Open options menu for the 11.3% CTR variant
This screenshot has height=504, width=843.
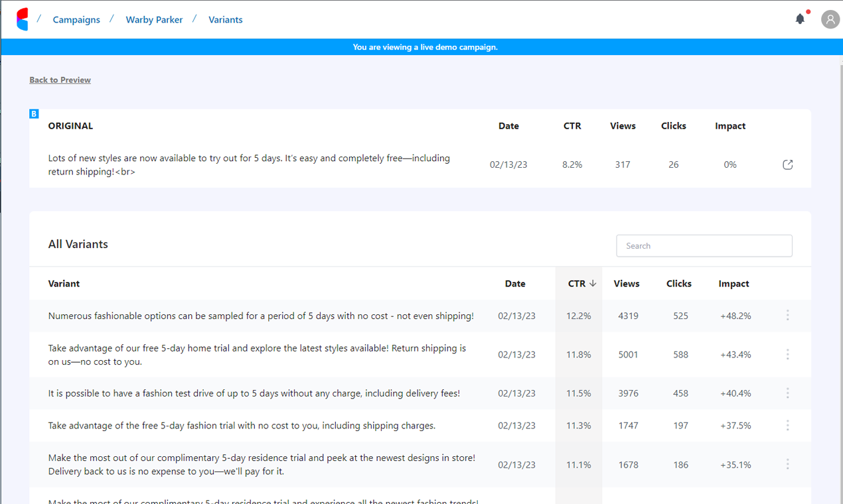coord(787,425)
